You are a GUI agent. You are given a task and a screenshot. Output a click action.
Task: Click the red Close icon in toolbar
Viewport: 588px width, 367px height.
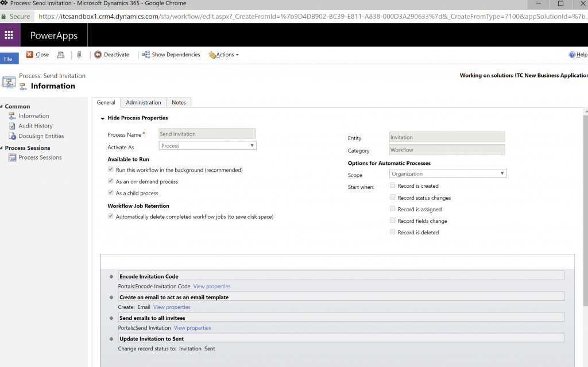pyautogui.click(x=29, y=55)
